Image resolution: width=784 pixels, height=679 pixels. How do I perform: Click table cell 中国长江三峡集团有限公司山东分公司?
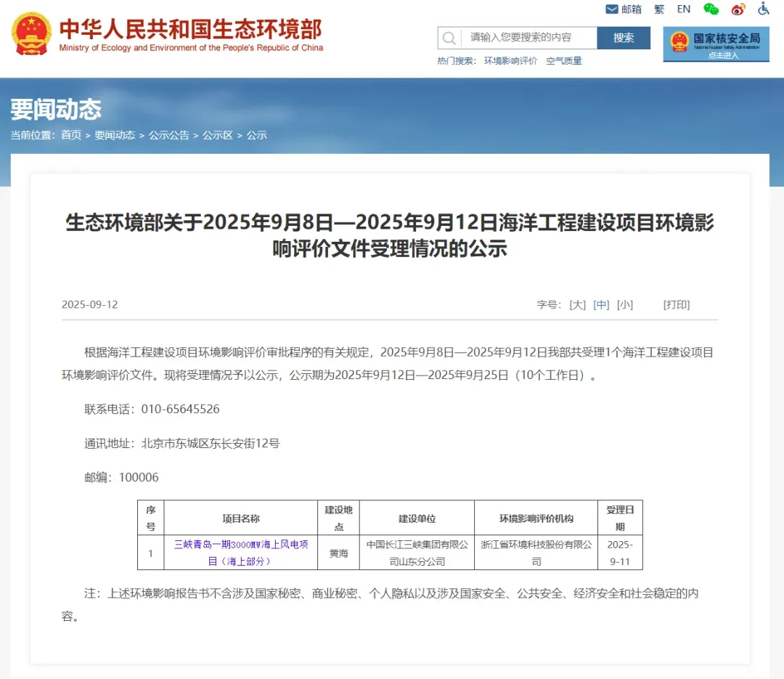[x=417, y=553]
